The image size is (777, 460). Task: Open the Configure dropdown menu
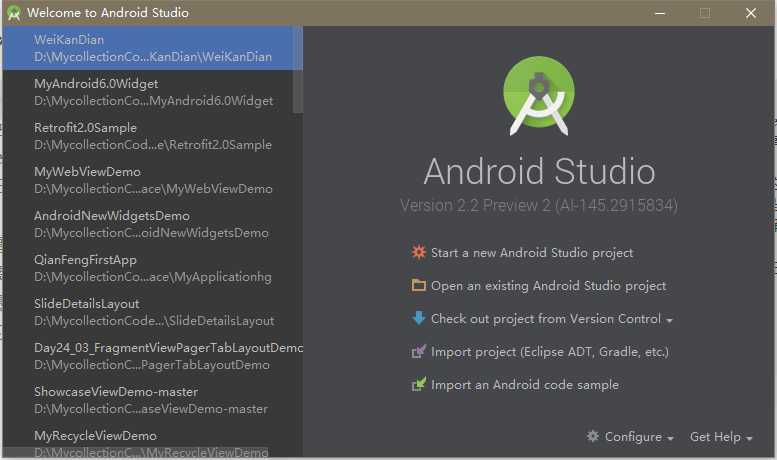tap(632, 437)
